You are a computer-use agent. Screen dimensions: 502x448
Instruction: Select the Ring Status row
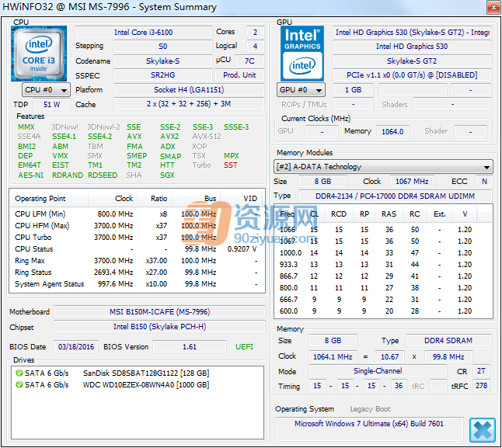click(x=137, y=272)
